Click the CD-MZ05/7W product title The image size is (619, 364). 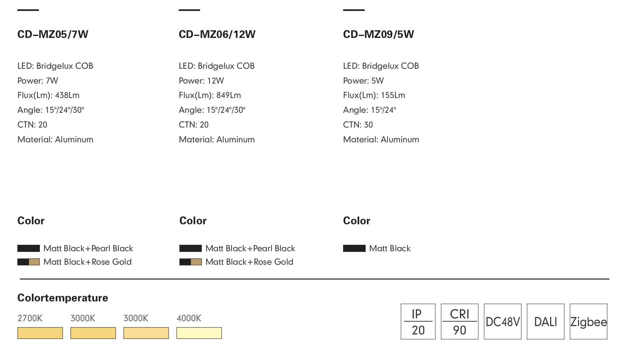click(x=53, y=34)
